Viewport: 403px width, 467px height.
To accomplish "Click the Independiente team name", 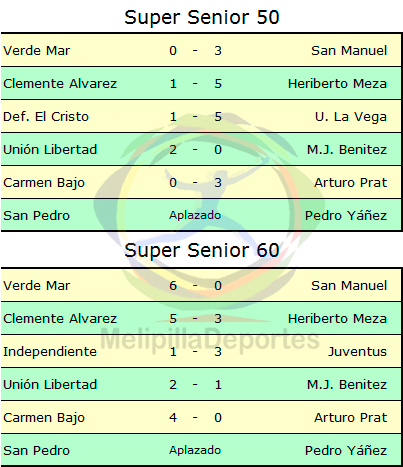I will point(50,352).
